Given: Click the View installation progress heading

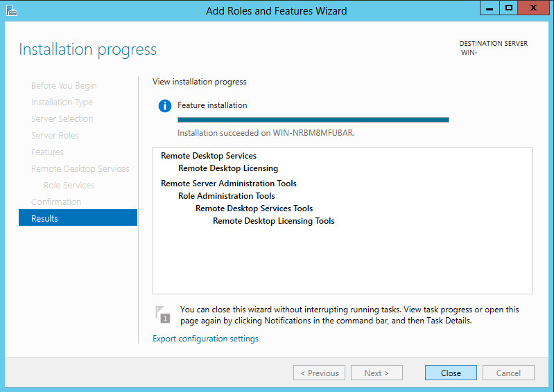Looking at the screenshot, I should pyautogui.click(x=200, y=82).
